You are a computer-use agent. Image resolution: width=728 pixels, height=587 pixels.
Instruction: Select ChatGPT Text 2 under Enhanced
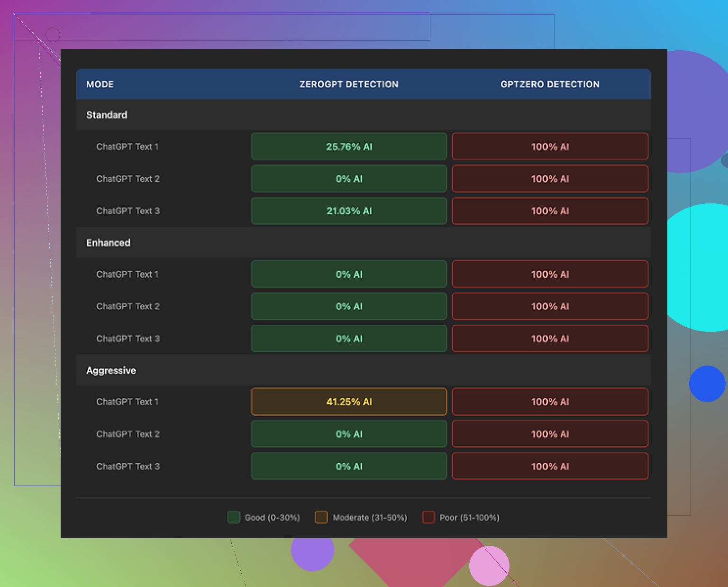[128, 306]
